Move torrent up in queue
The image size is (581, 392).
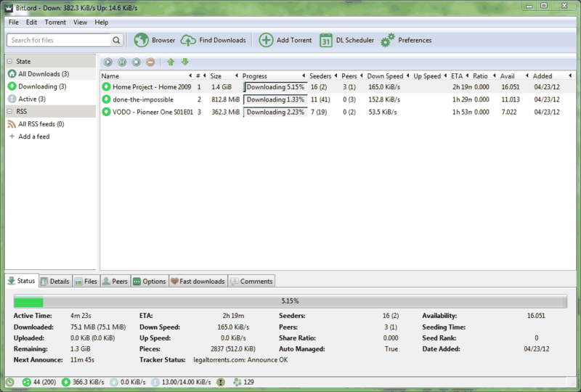point(171,62)
